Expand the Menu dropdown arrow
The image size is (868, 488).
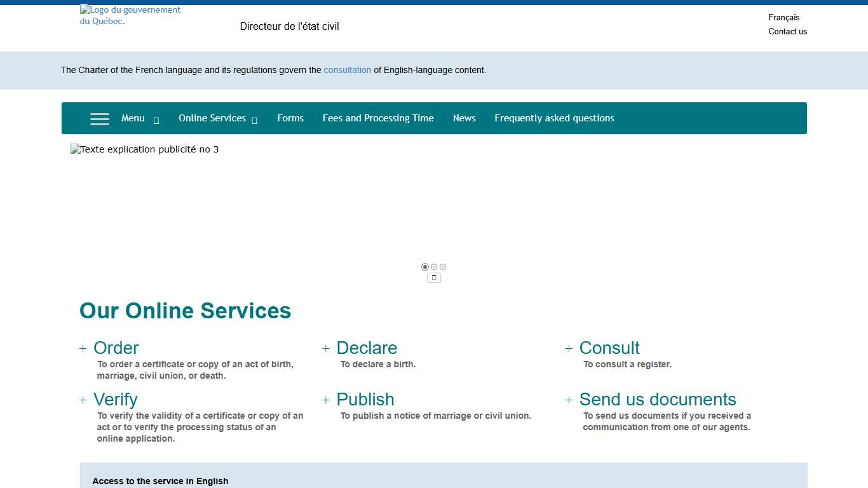(156, 119)
